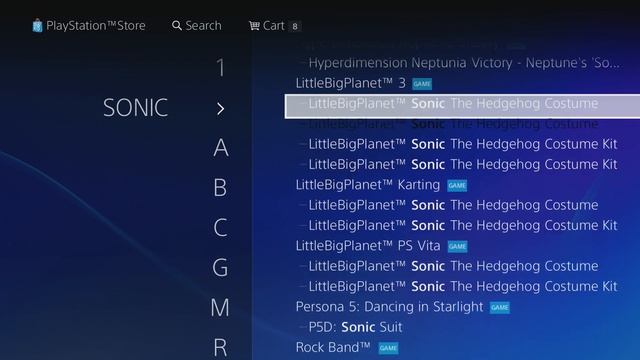
Task: Open the Search menu item
Action: [x=203, y=26]
